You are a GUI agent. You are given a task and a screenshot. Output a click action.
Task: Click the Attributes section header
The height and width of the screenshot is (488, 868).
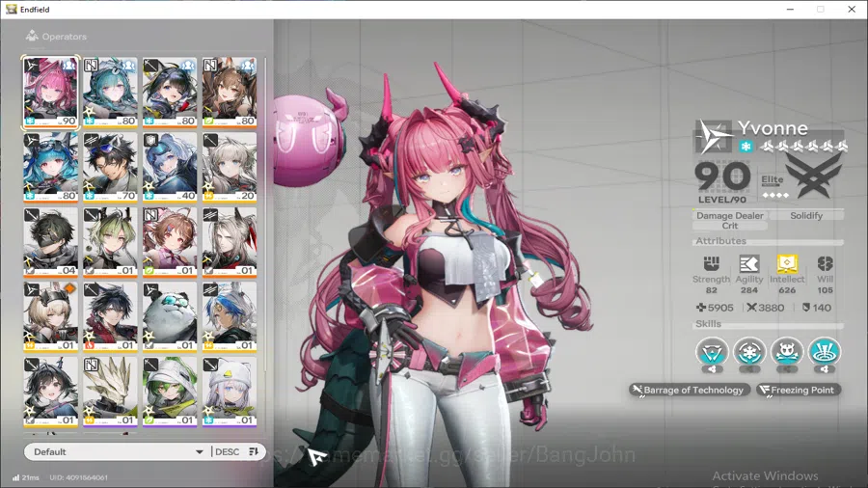[720, 241]
